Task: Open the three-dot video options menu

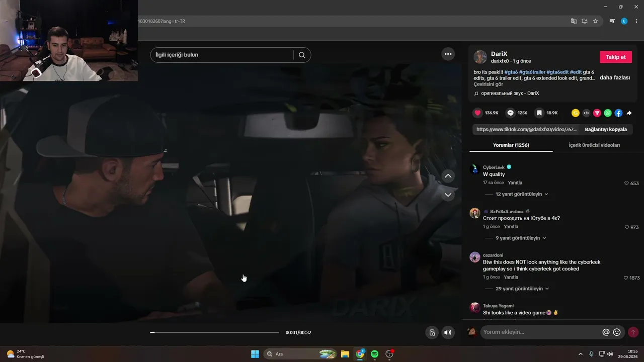Action: coord(448,54)
